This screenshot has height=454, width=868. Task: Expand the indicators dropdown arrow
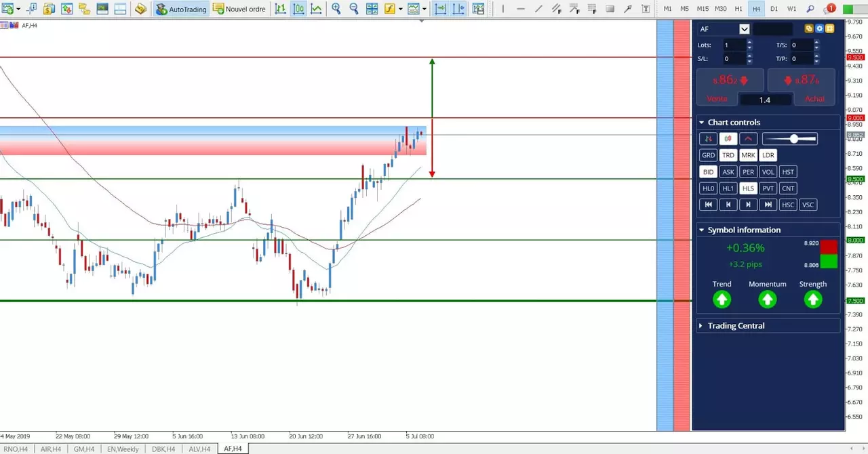[x=401, y=9]
